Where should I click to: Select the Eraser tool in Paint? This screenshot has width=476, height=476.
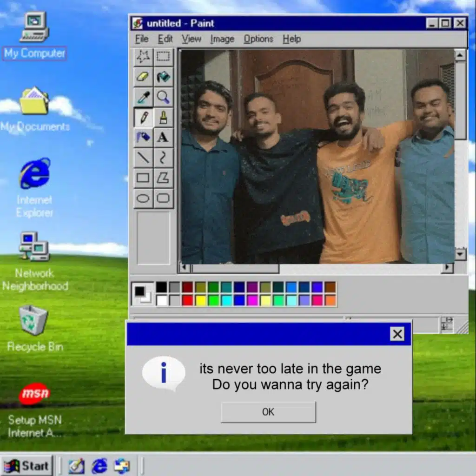143,77
